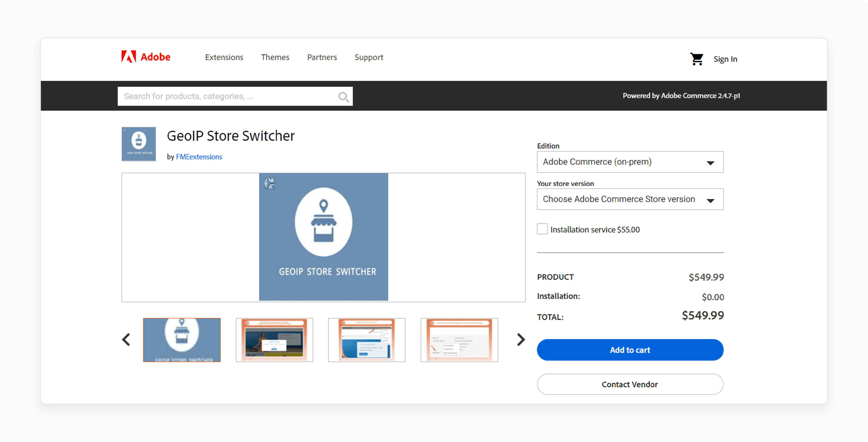Open the Edition dropdown

pyautogui.click(x=630, y=162)
